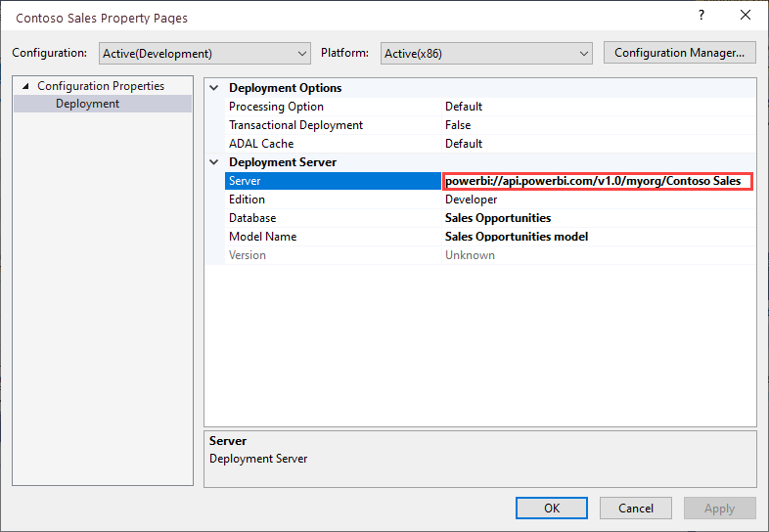The width and height of the screenshot is (769, 532).
Task: Select Deployment in the tree
Action: coord(87,104)
